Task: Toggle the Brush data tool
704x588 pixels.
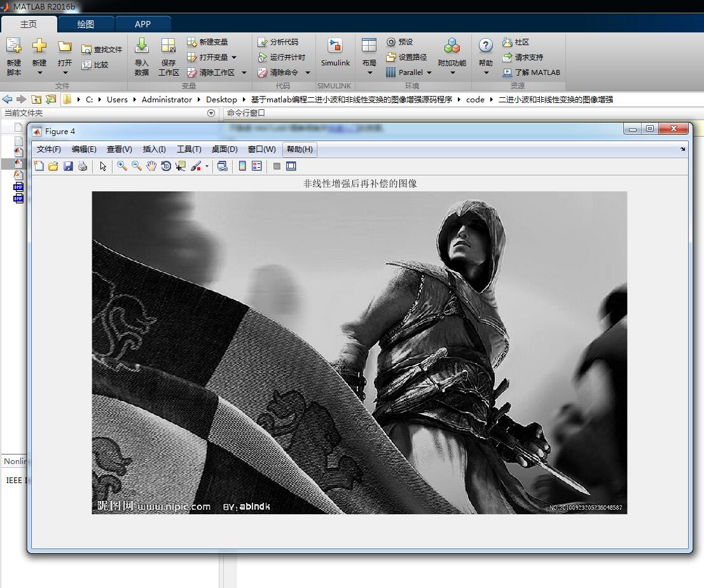Action: point(196,166)
